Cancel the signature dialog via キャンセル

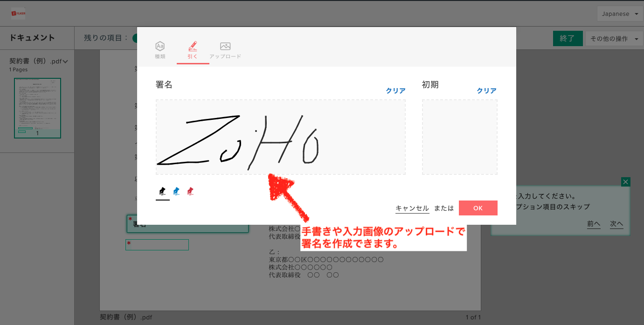[x=412, y=208]
